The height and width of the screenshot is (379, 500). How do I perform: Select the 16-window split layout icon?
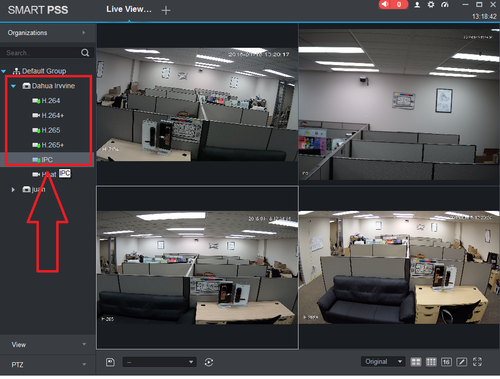(x=446, y=362)
